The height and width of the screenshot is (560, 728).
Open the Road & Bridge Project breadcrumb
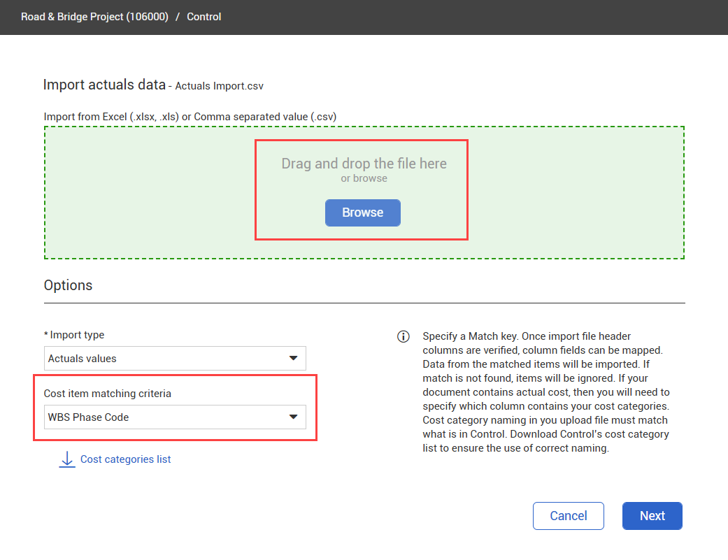click(x=94, y=17)
